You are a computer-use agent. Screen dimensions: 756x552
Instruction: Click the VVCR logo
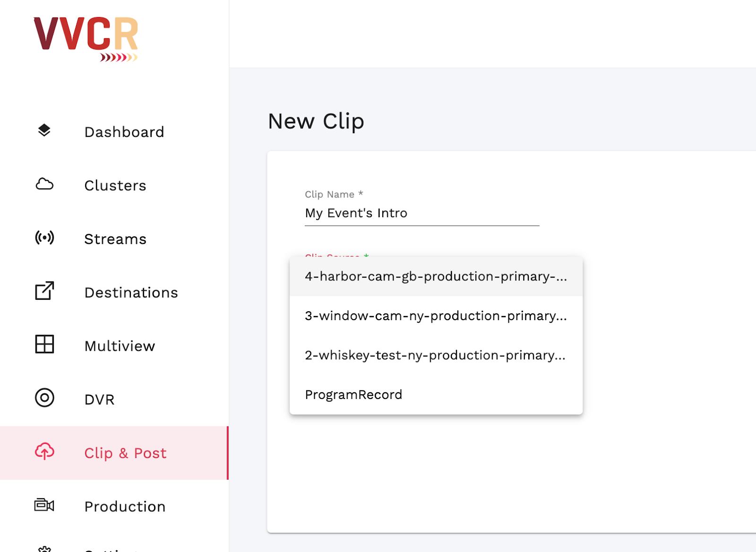click(86, 39)
